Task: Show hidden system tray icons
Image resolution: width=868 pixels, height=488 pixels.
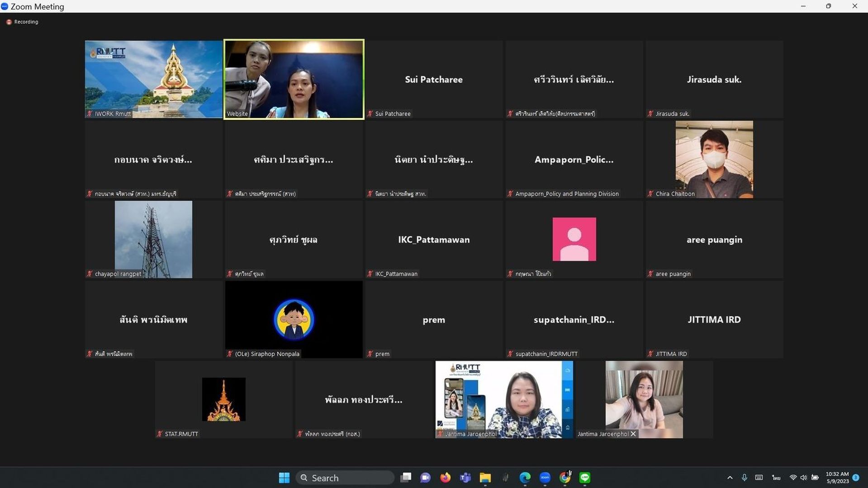Action: tap(730, 478)
